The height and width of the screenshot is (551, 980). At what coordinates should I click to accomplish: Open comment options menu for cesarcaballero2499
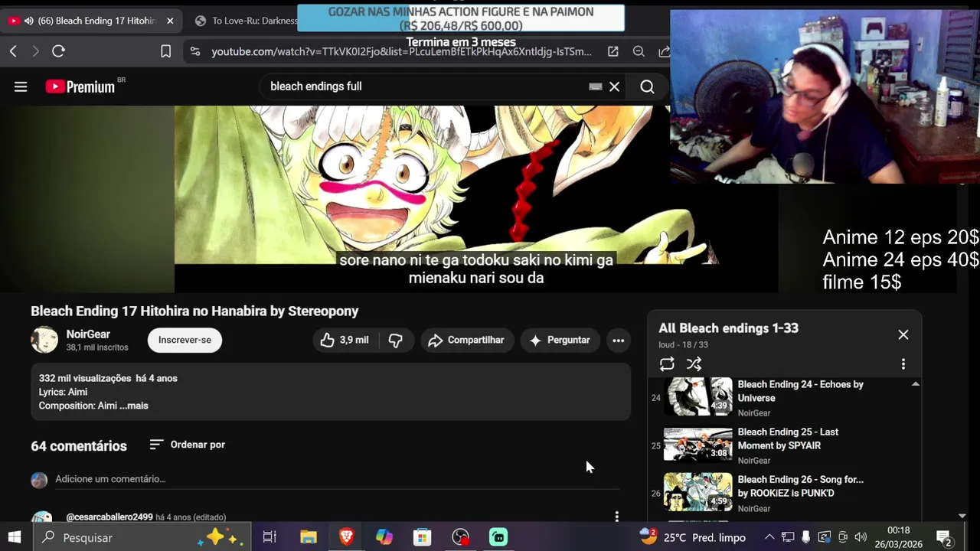click(x=617, y=517)
